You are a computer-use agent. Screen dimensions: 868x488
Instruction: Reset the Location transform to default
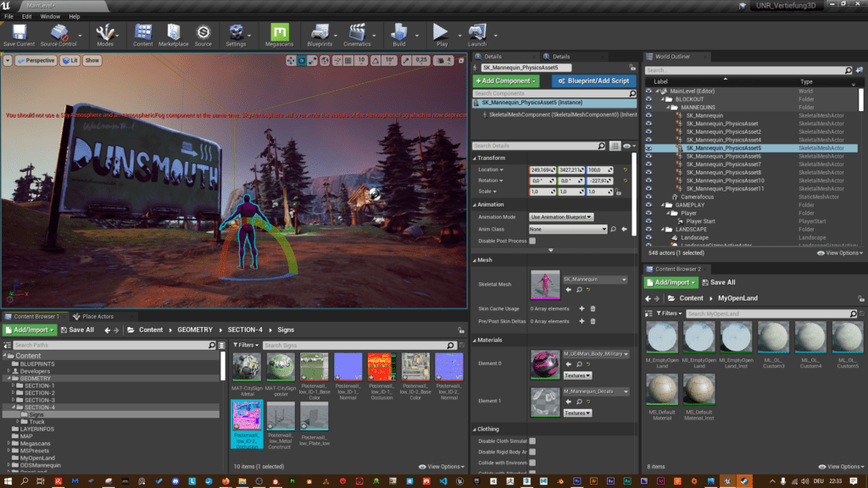pos(626,169)
